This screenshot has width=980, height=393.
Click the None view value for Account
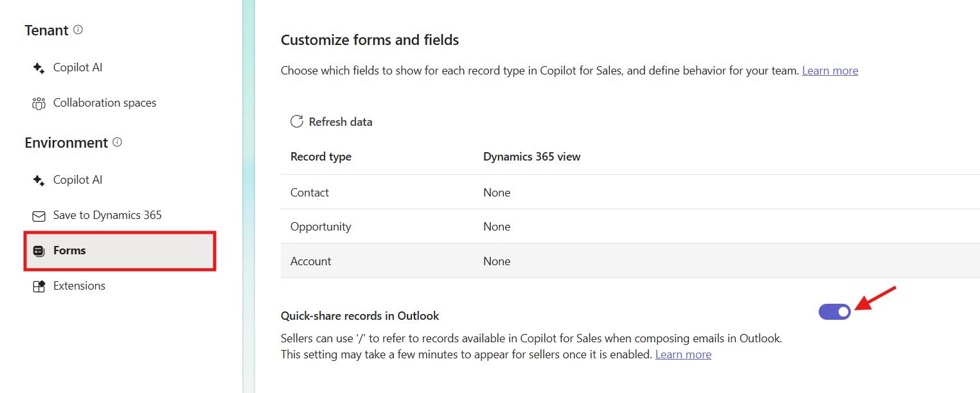coord(497,261)
